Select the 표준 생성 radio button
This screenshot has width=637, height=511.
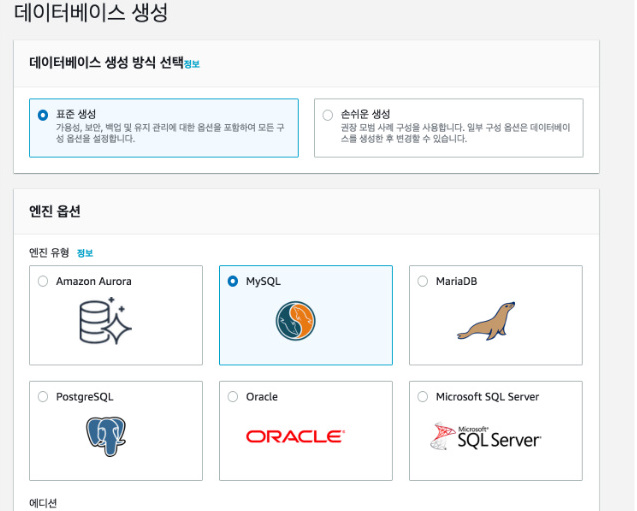(x=43, y=115)
